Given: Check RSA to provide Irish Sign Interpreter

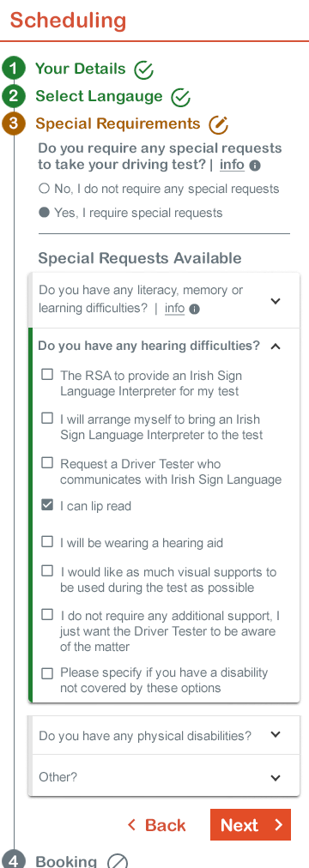Looking at the screenshot, I should click(x=47, y=376).
